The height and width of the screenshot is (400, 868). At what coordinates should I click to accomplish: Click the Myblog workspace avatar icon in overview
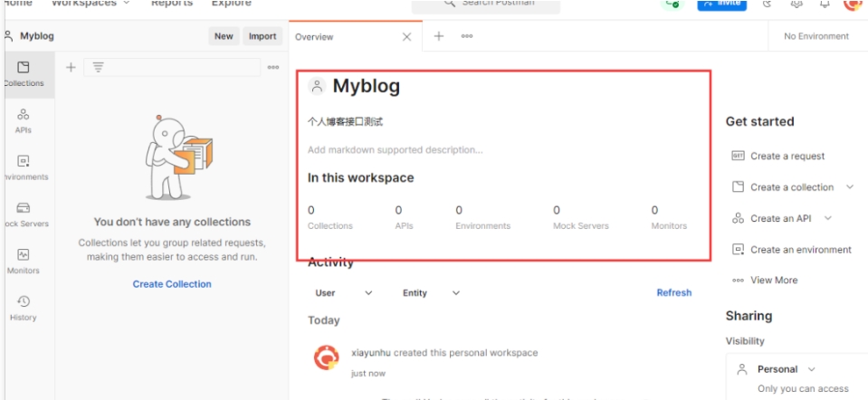point(317,86)
